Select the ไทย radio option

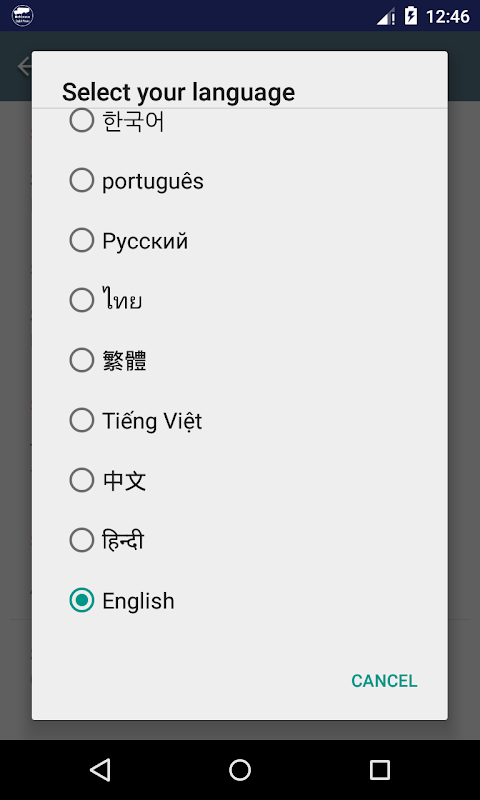(x=82, y=301)
